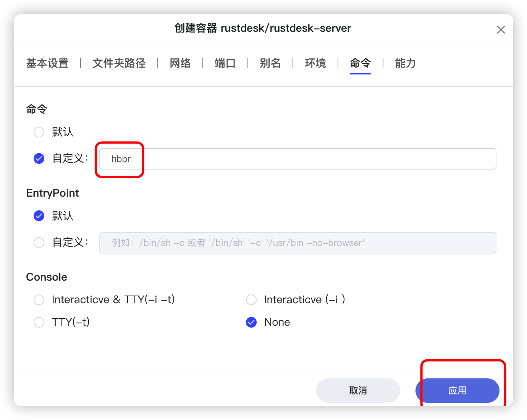Click the 应用 button to apply
Viewport: 527px width, 420px height.
[457, 391]
